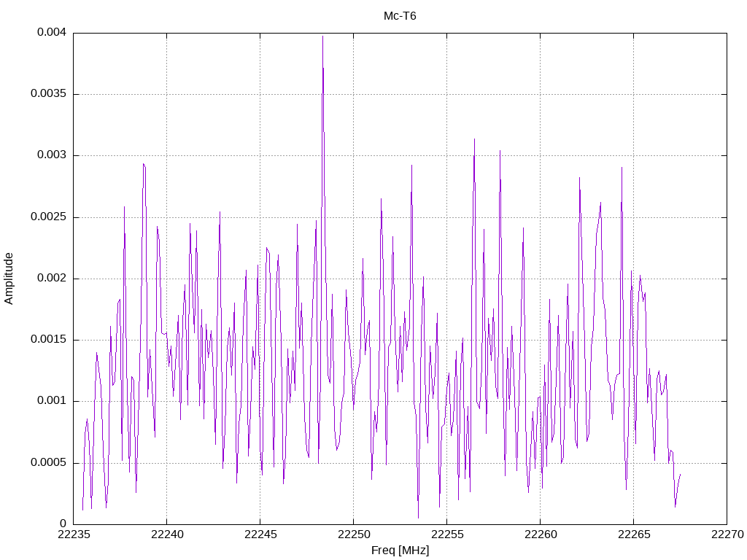The image size is (747, 560).
Task: Click x-axis tick label 22250
Action: tap(354, 534)
